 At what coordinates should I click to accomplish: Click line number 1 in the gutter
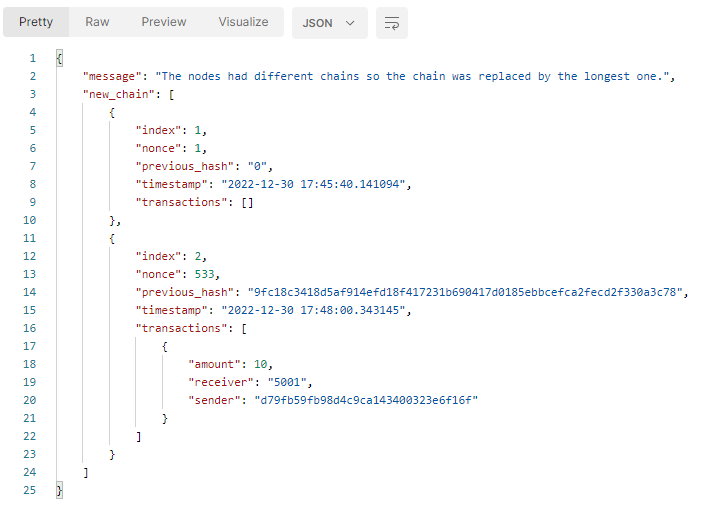click(x=33, y=58)
